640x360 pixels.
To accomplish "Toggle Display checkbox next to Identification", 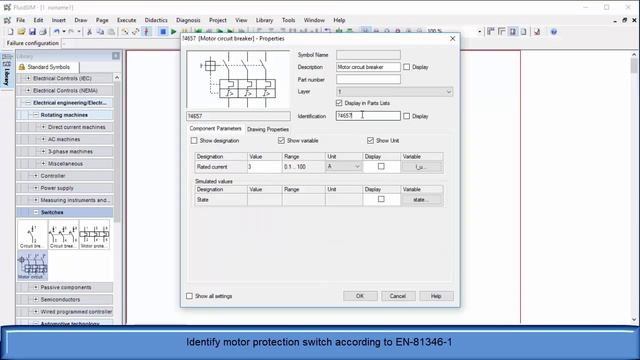I will point(407,116).
